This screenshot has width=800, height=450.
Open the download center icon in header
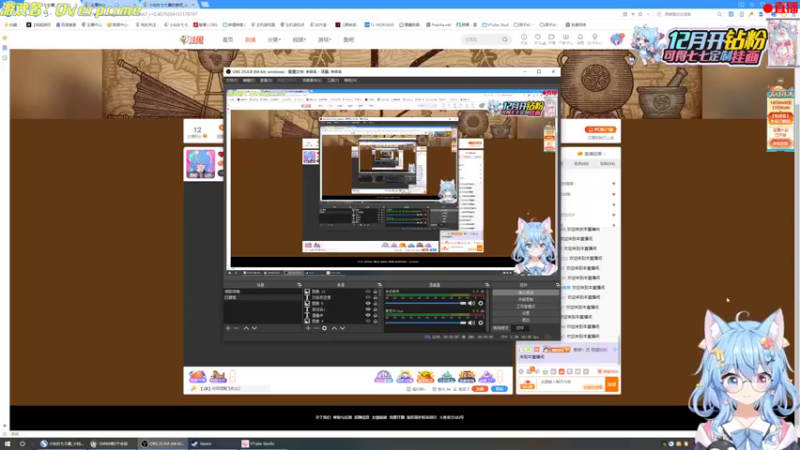coord(565,39)
